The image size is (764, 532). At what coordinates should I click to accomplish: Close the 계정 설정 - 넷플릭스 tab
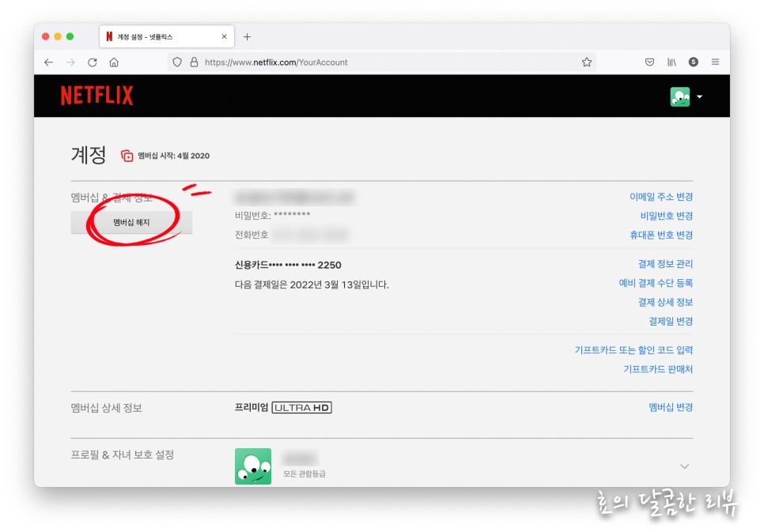(224, 36)
